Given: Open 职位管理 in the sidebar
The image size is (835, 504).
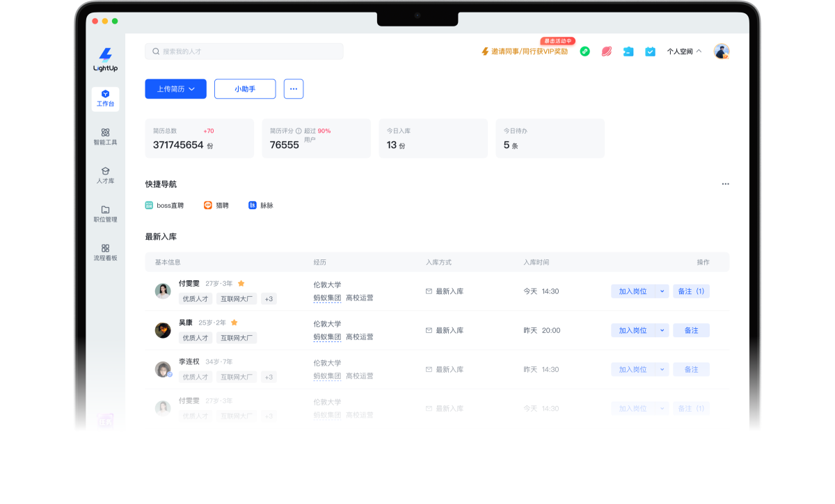Looking at the screenshot, I should pos(105,213).
